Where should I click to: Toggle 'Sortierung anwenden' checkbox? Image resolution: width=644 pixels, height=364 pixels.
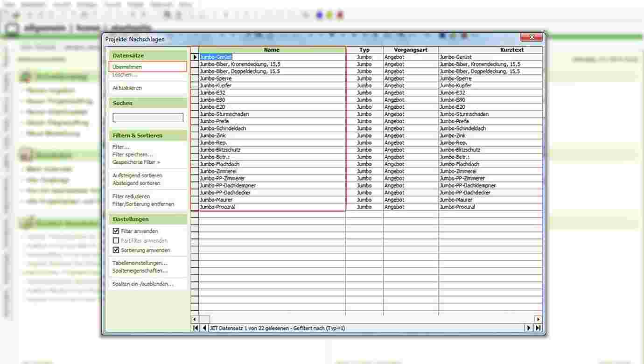point(116,250)
